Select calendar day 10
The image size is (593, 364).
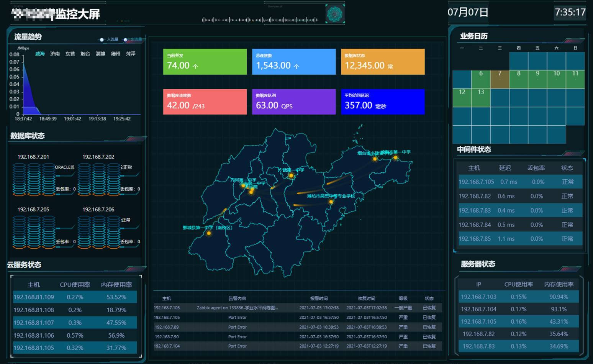point(557,79)
